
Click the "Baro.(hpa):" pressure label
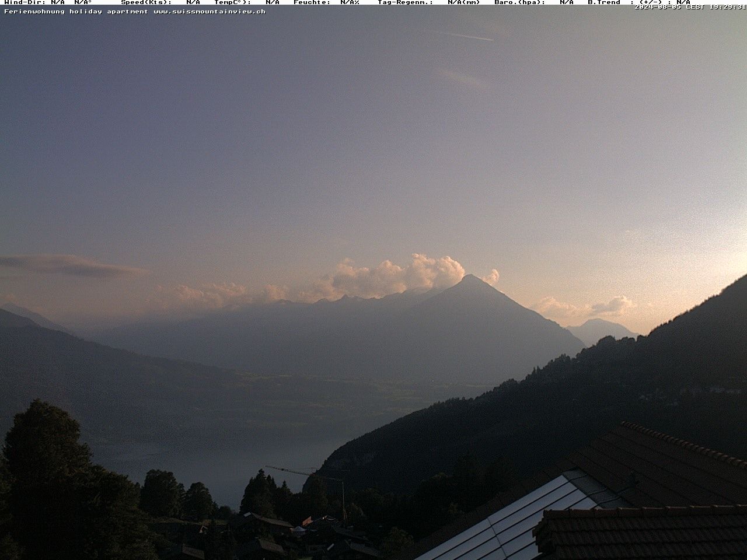[520, 2]
